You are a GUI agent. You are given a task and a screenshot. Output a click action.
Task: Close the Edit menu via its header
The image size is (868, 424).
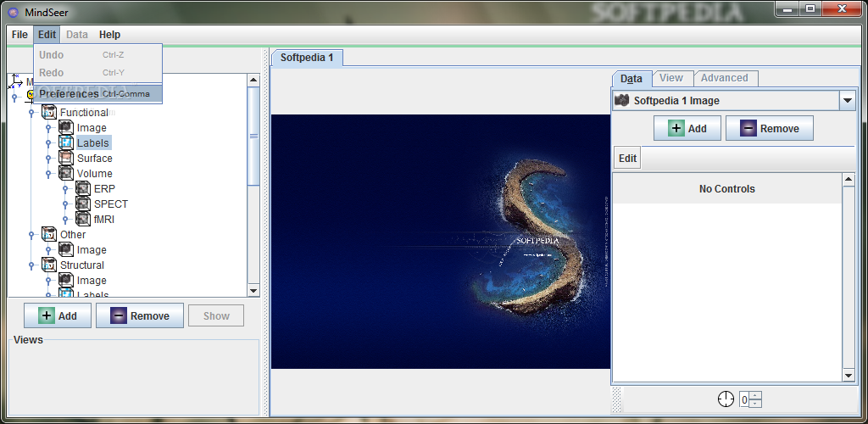pyautogui.click(x=47, y=34)
